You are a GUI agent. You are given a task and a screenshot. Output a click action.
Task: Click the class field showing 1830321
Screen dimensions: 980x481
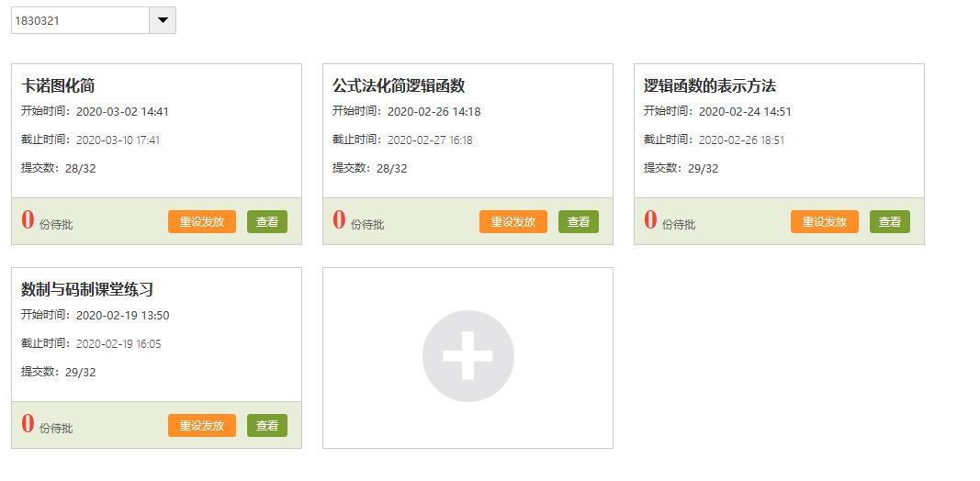(80, 20)
